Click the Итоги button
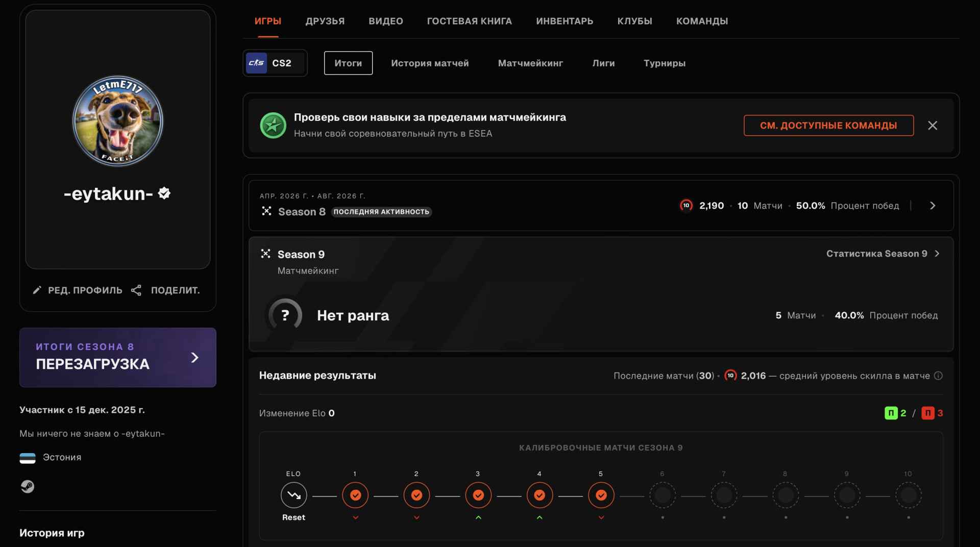The height and width of the screenshot is (547, 980). [348, 63]
